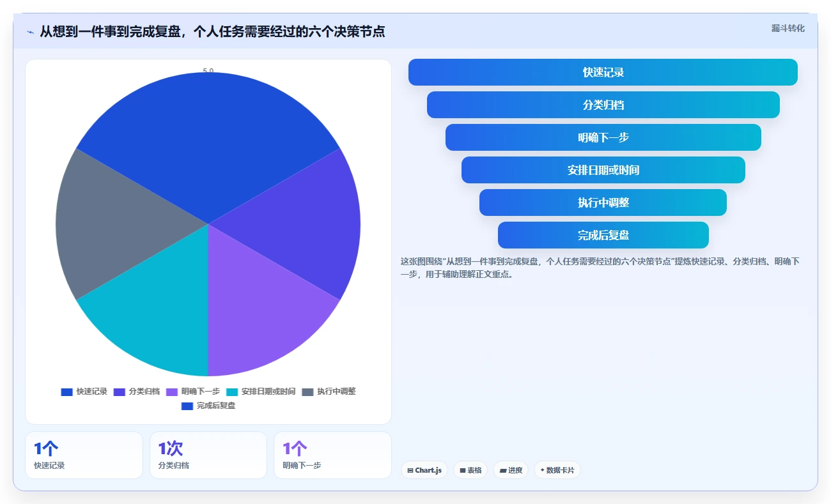
Task: Open the 1个 明确下一步 stat card
Action: (332, 455)
